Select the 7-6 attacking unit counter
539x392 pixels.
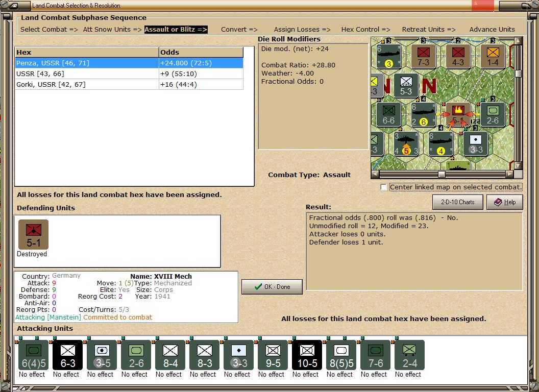(375, 356)
